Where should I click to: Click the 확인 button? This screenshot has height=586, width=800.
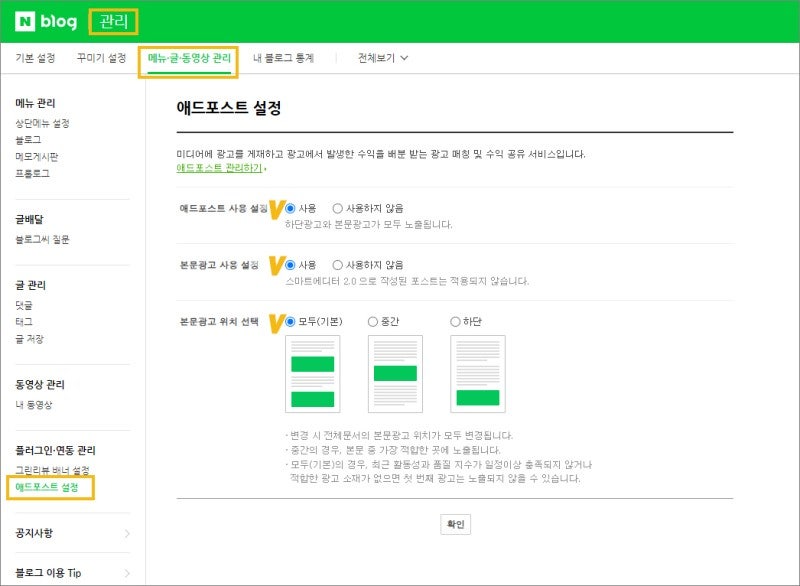pos(455,525)
